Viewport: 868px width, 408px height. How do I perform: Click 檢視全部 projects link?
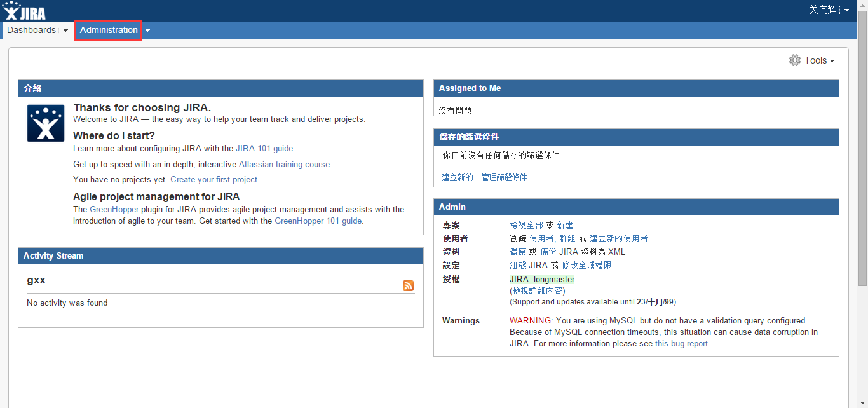pos(526,225)
